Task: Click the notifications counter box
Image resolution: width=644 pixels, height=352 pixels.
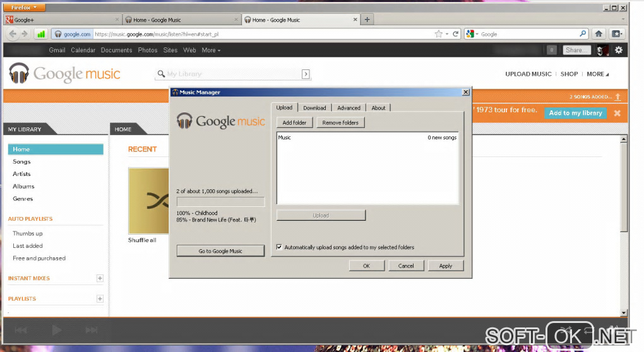Action: (552, 50)
